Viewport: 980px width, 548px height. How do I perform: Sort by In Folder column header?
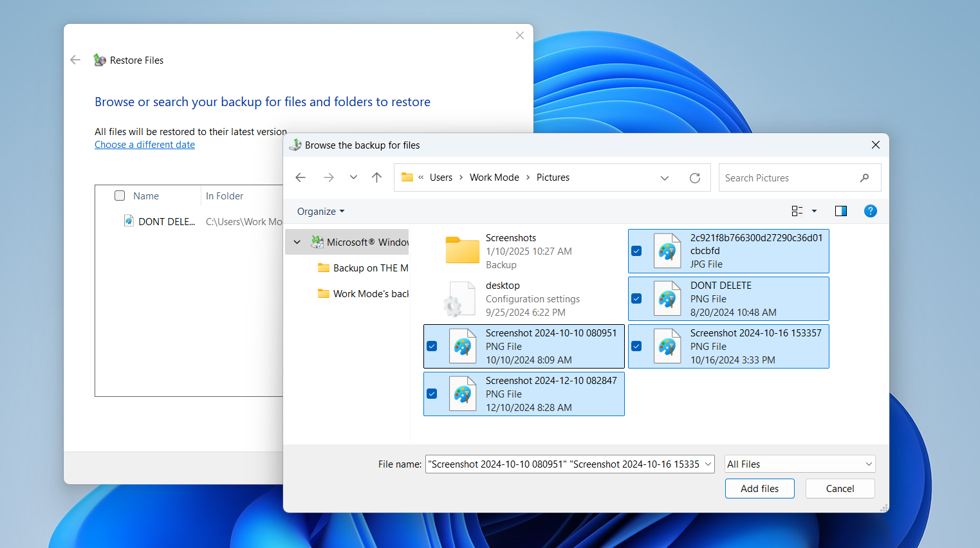(225, 196)
